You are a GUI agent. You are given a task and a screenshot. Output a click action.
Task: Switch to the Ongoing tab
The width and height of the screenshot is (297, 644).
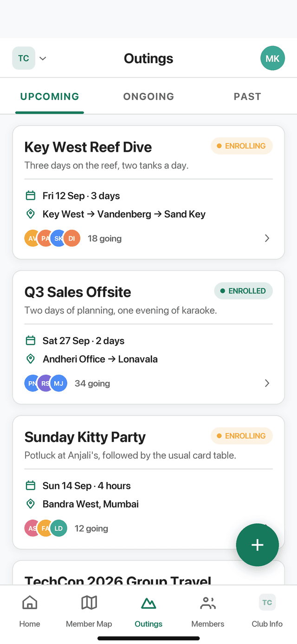click(148, 97)
